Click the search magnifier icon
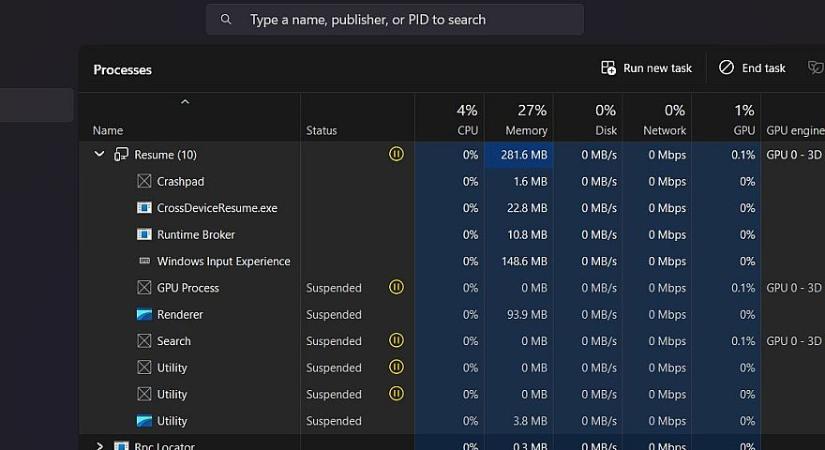Image resolution: width=825 pixels, height=450 pixels. [x=226, y=19]
